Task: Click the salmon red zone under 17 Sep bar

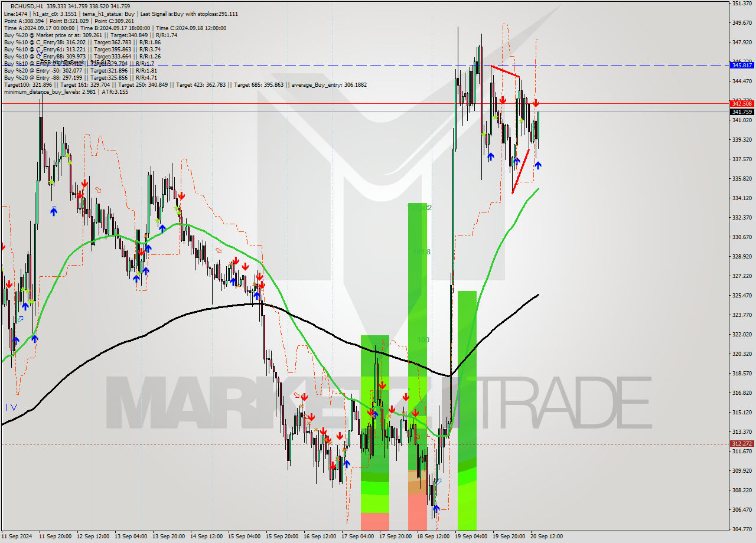Action: pyautogui.click(x=374, y=521)
